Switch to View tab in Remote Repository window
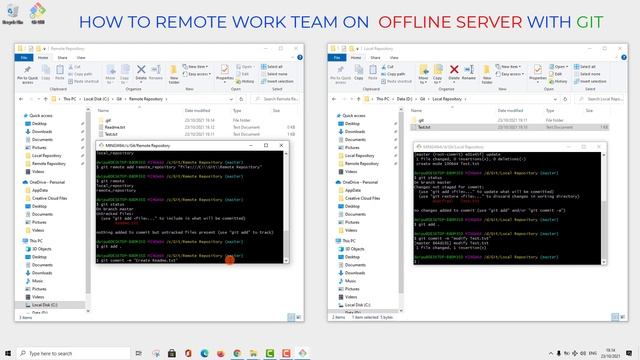This screenshot has height=360, width=640. coord(81,58)
